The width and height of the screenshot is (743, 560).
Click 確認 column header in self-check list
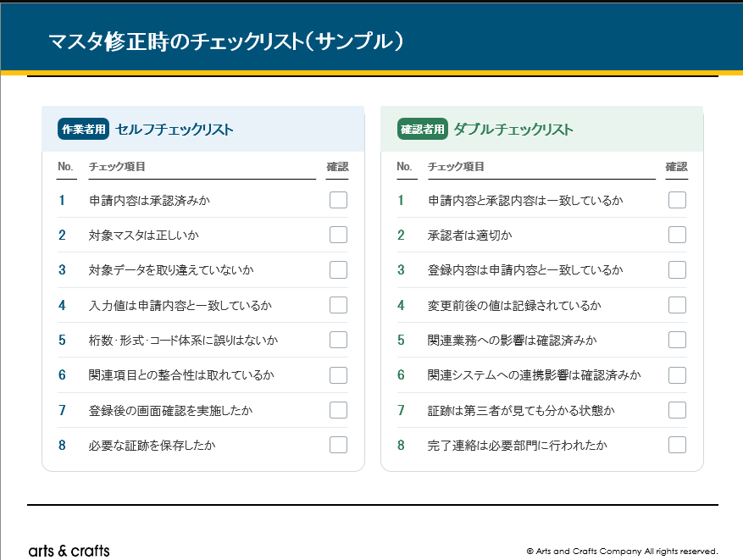(337, 167)
